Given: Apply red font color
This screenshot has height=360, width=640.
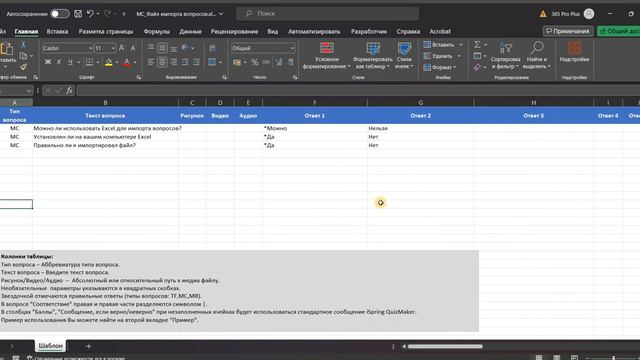Looking at the screenshot, I should [x=127, y=62].
